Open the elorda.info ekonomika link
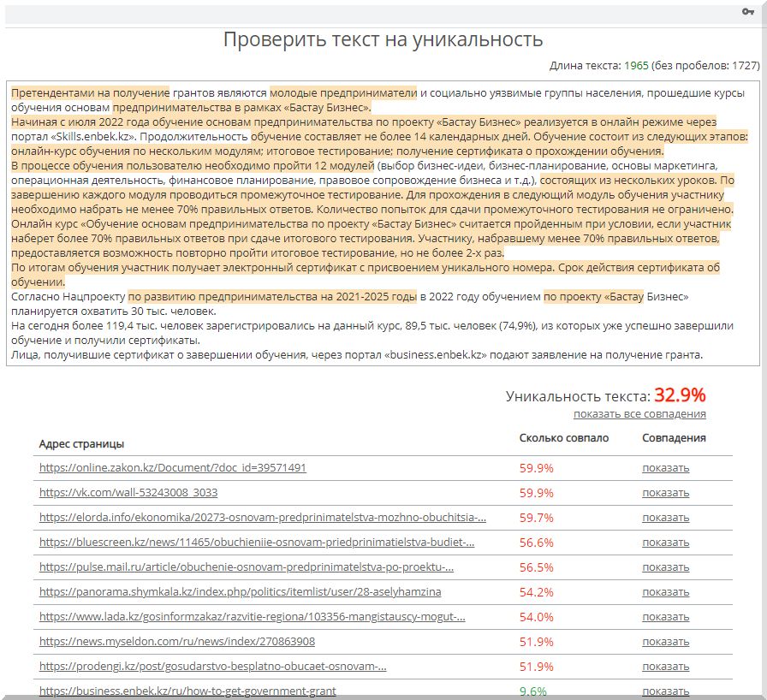 point(263,518)
